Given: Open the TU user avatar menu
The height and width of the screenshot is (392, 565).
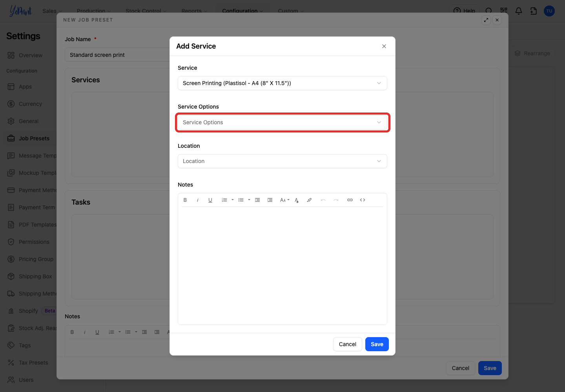Looking at the screenshot, I should point(549,11).
